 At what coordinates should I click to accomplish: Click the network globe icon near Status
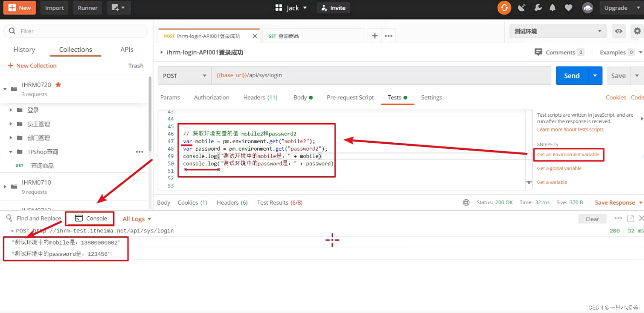[466, 202]
